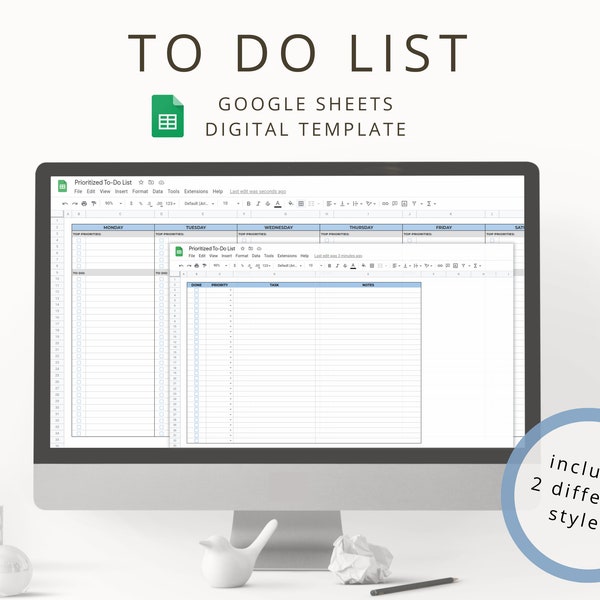Click the Print icon in the front window
600x600 pixels.
(197, 266)
